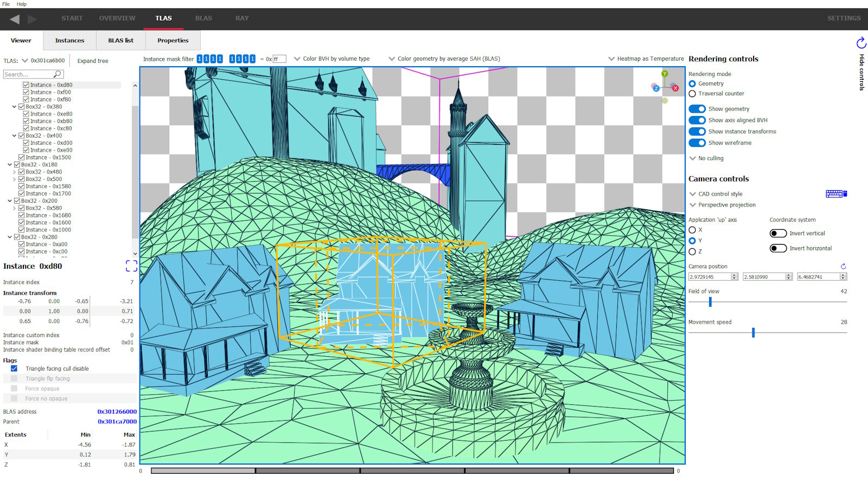The image size is (868, 477).
Task: Click the circular reset arrow above Hide controls
Action: click(x=861, y=43)
